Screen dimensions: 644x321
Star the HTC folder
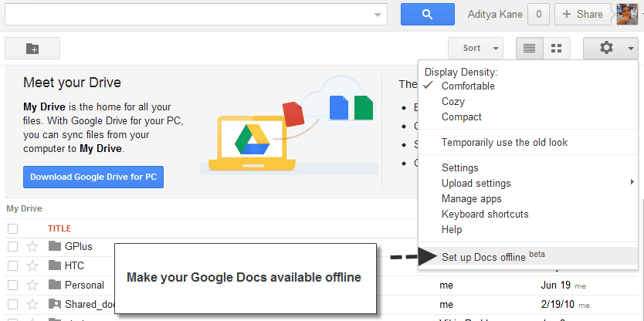32,265
